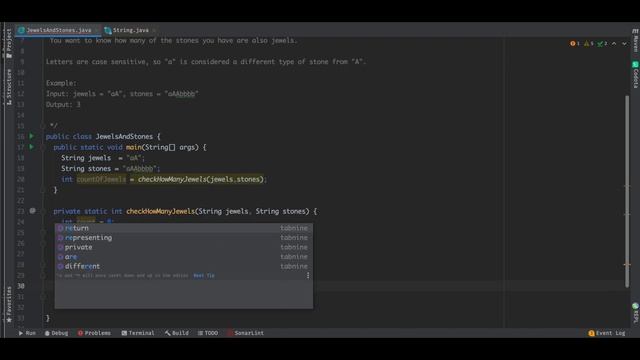Choose the 'return' completion suggestion

pyautogui.click(x=184, y=228)
